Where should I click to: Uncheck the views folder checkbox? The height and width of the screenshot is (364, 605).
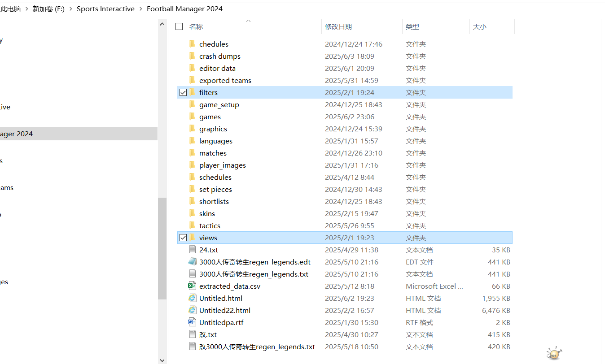183,238
